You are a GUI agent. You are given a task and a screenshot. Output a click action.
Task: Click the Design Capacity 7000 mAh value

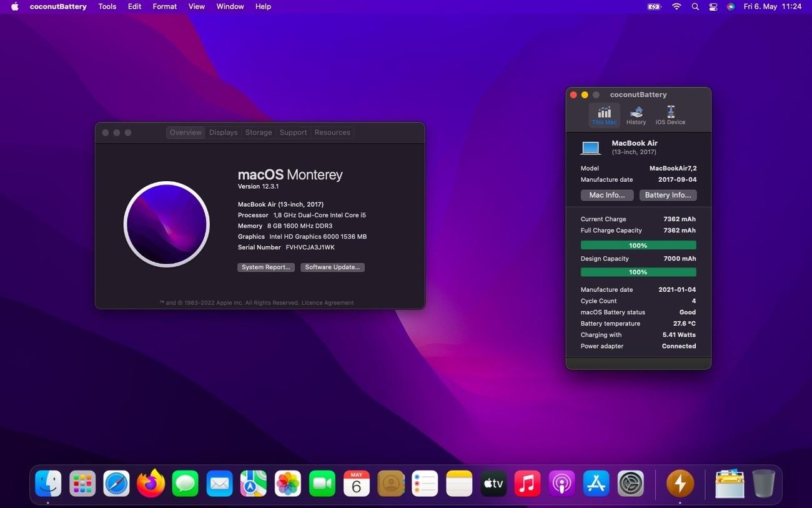(680, 259)
